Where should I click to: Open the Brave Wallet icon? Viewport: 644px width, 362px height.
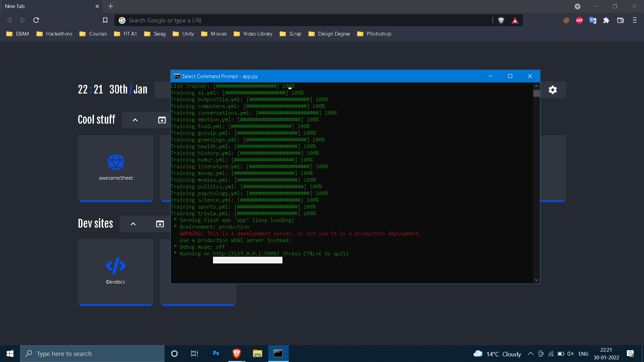click(621, 20)
